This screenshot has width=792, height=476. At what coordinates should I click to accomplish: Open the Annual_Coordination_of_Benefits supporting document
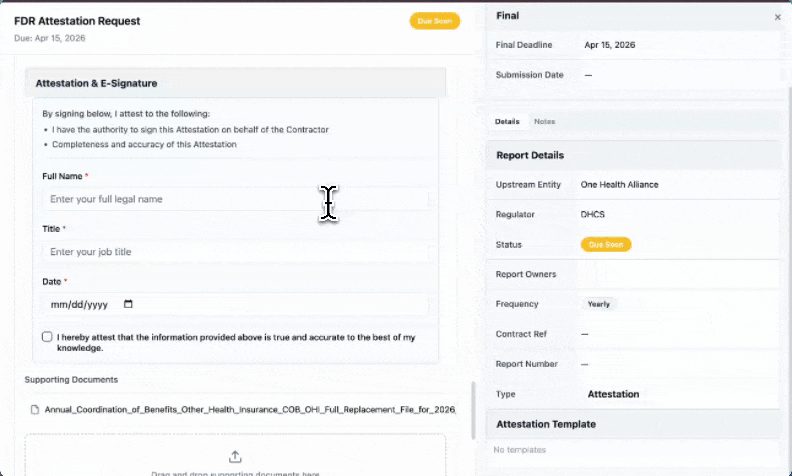coord(250,409)
